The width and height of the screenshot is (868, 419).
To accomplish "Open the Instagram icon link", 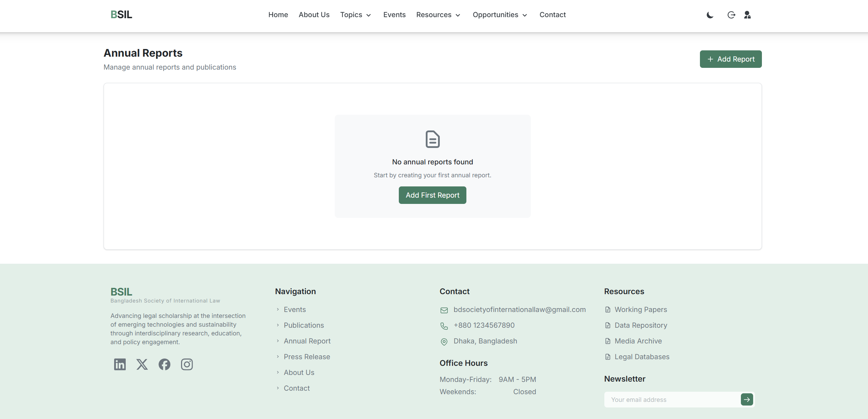I will pos(187,364).
